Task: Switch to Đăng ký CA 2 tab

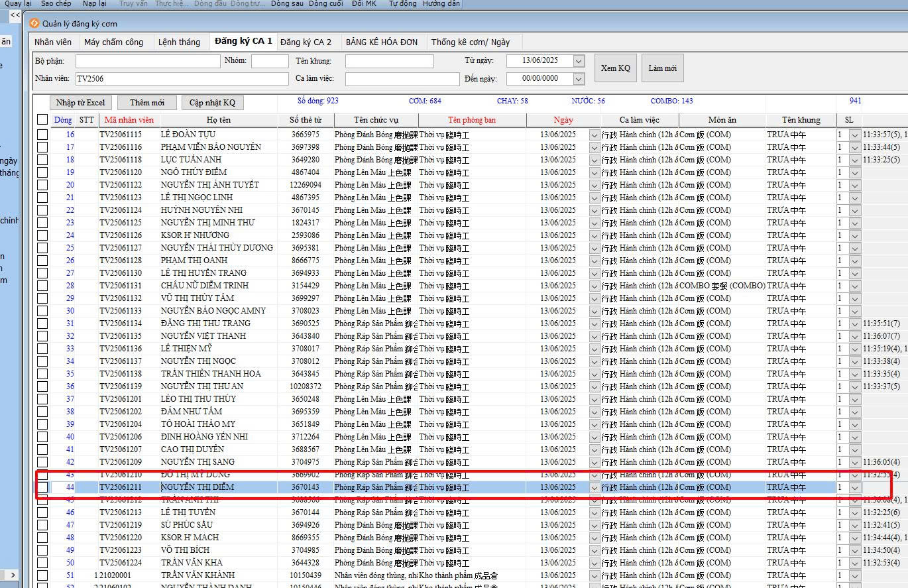Action: pyautogui.click(x=306, y=42)
